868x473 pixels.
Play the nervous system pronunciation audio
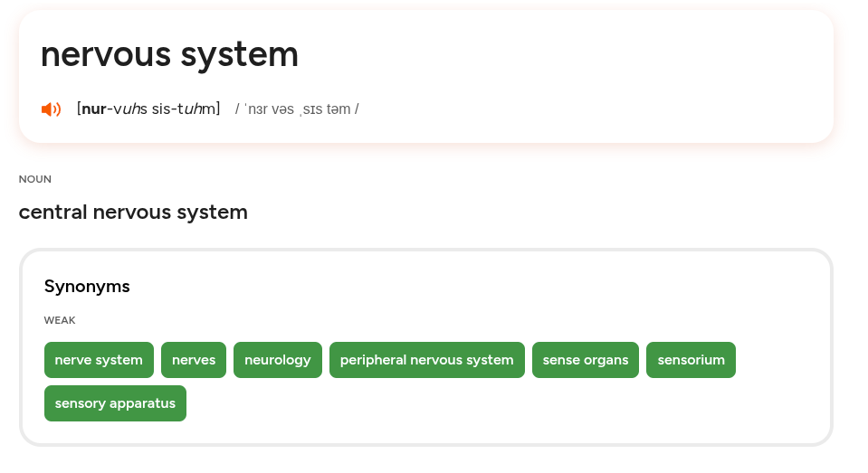pos(51,109)
